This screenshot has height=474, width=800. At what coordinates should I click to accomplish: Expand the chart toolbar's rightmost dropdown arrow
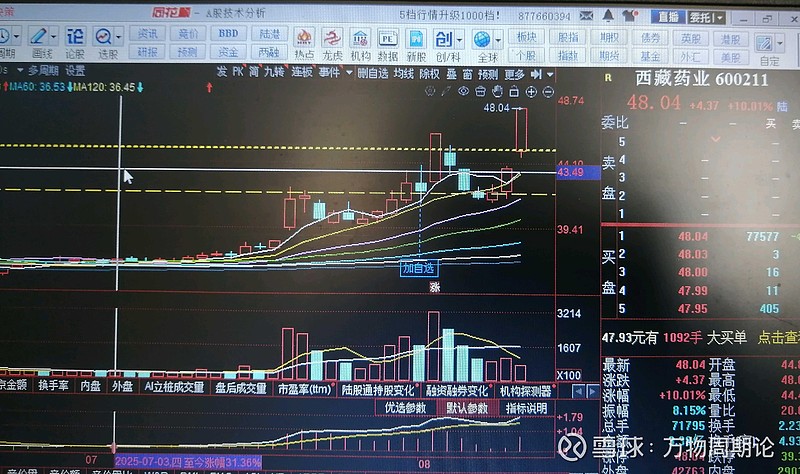(x=550, y=75)
